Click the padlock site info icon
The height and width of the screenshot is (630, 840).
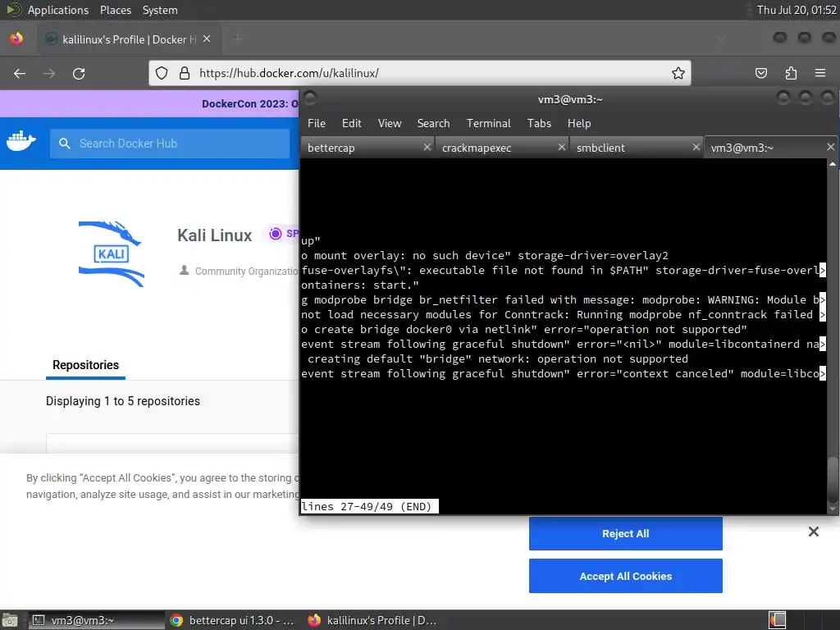point(185,73)
